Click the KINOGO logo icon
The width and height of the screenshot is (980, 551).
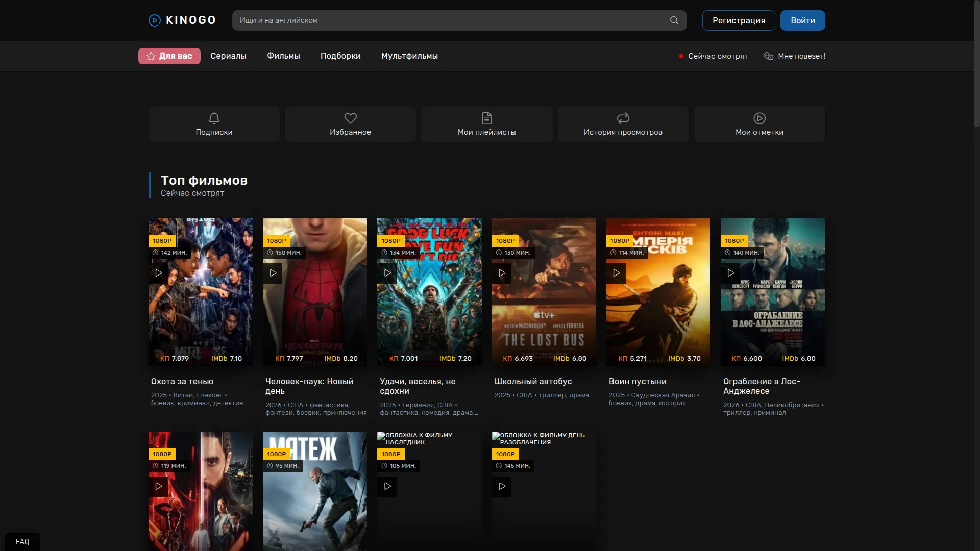(x=154, y=20)
